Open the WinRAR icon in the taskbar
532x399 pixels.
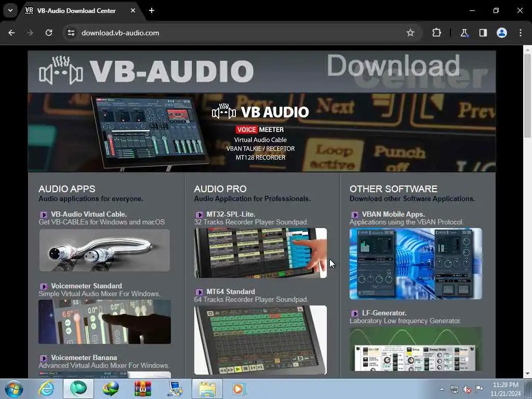click(142, 389)
